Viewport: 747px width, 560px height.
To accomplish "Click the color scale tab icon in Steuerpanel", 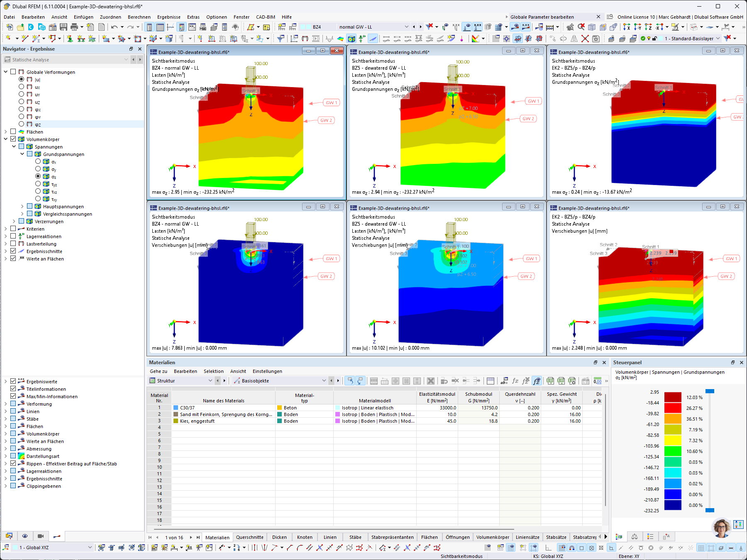I will 619,536.
